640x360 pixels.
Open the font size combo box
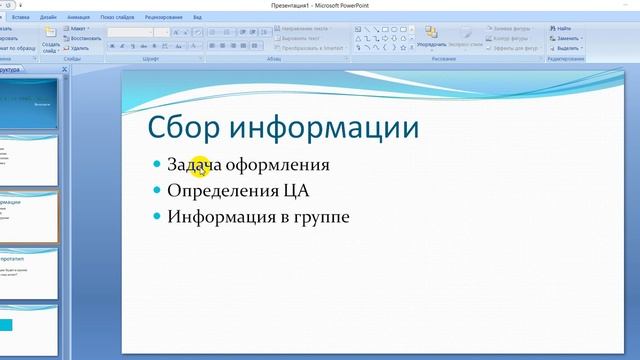tap(162, 32)
